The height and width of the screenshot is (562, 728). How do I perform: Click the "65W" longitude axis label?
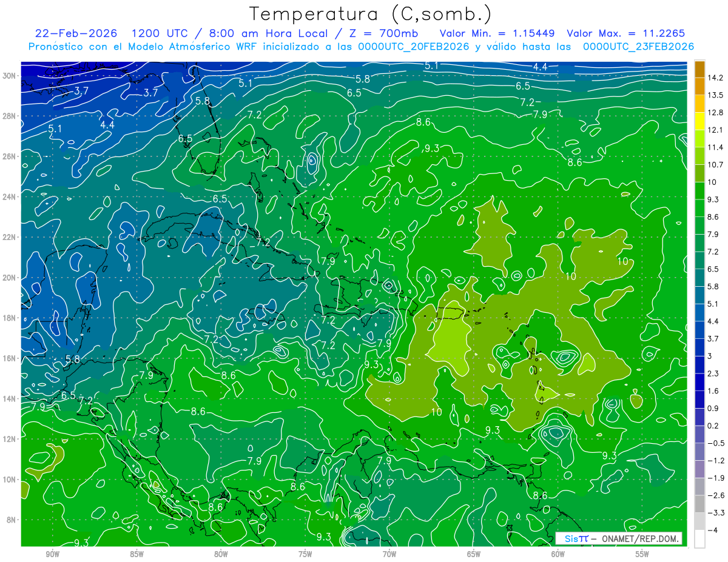[x=474, y=554]
